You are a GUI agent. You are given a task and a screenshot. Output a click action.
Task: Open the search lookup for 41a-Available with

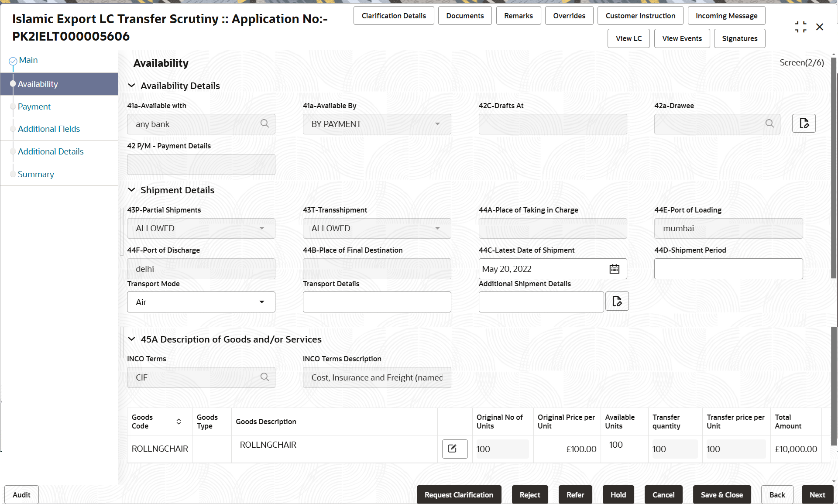coord(265,124)
